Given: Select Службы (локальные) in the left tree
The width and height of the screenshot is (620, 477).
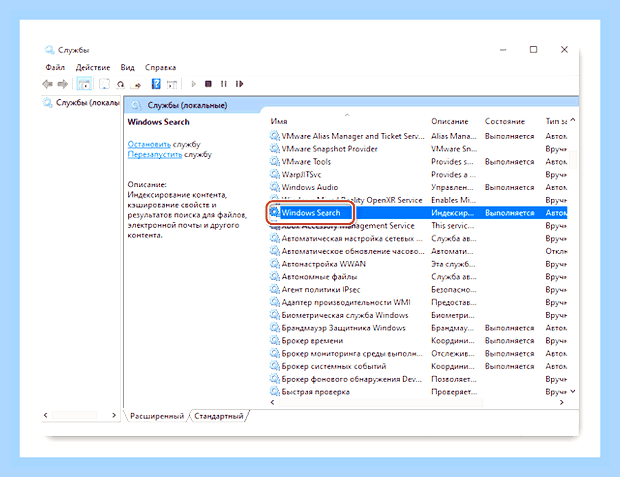Looking at the screenshot, I should tap(87, 103).
